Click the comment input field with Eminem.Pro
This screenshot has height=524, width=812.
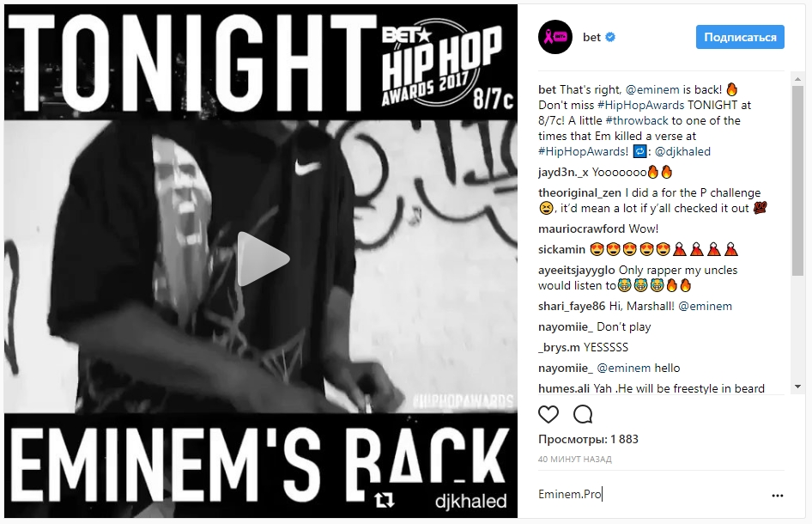[652, 495]
